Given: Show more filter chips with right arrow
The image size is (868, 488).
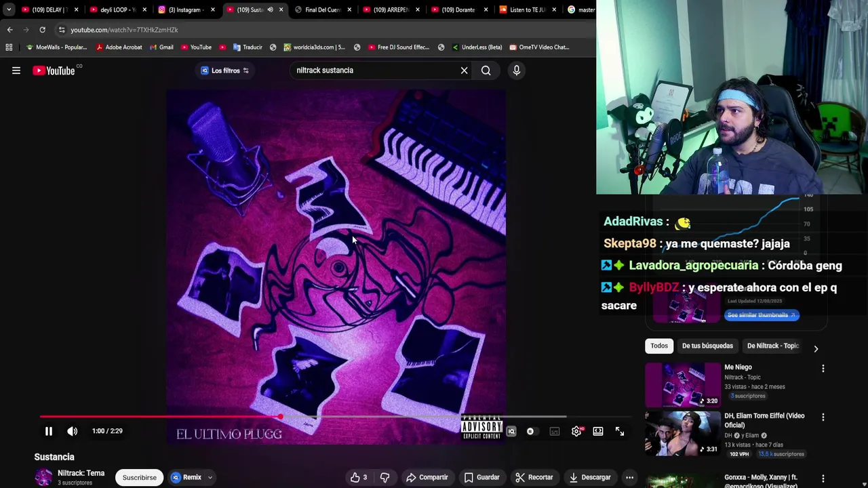Looking at the screenshot, I should [x=816, y=348].
